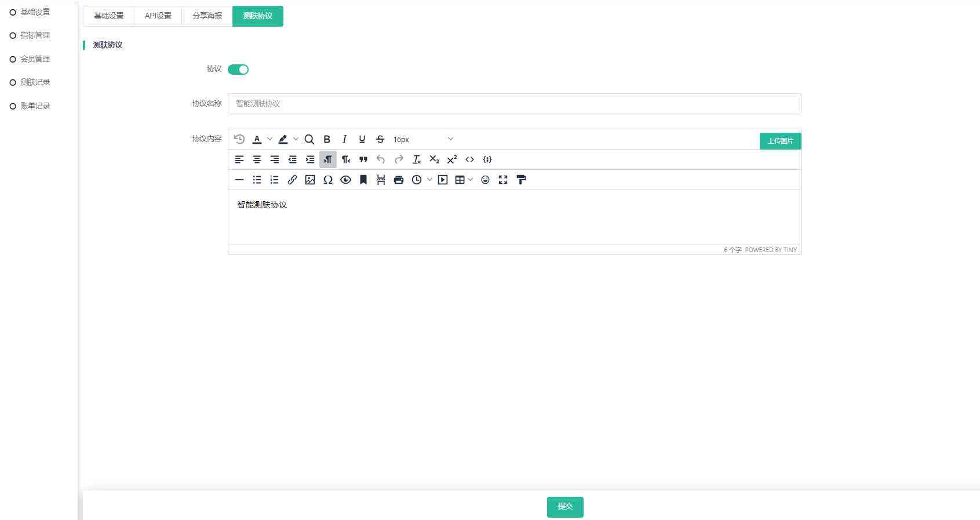
Task: Undo the last edit
Action: pos(381,159)
